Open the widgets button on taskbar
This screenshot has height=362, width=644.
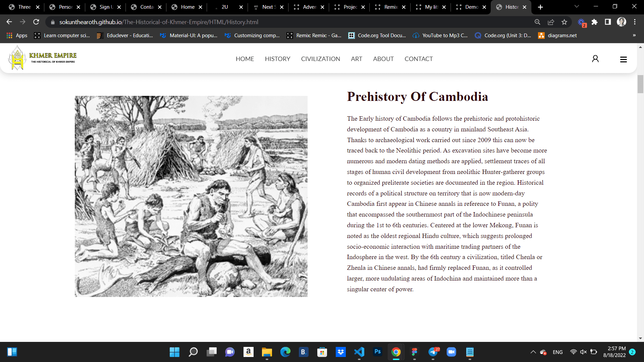(12, 352)
